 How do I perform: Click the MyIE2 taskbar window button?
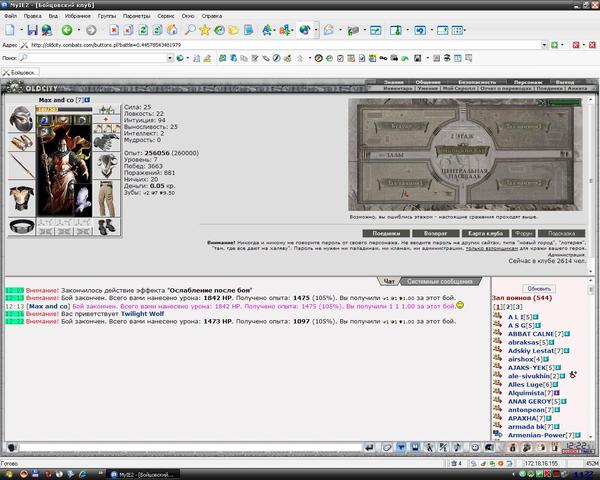point(143,475)
